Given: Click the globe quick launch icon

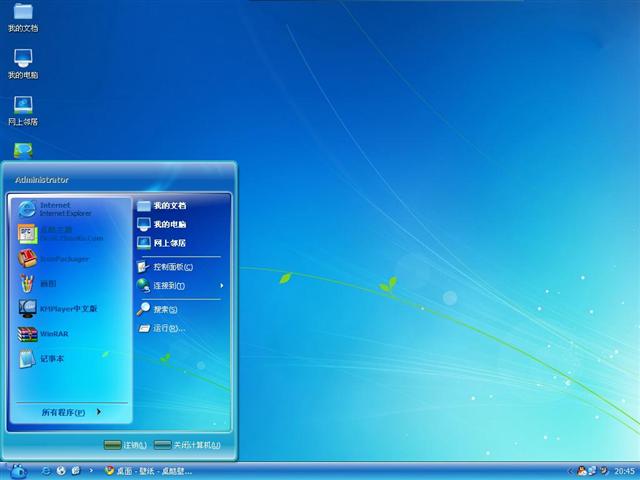Looking at the screenshot, I should (61, 471).
